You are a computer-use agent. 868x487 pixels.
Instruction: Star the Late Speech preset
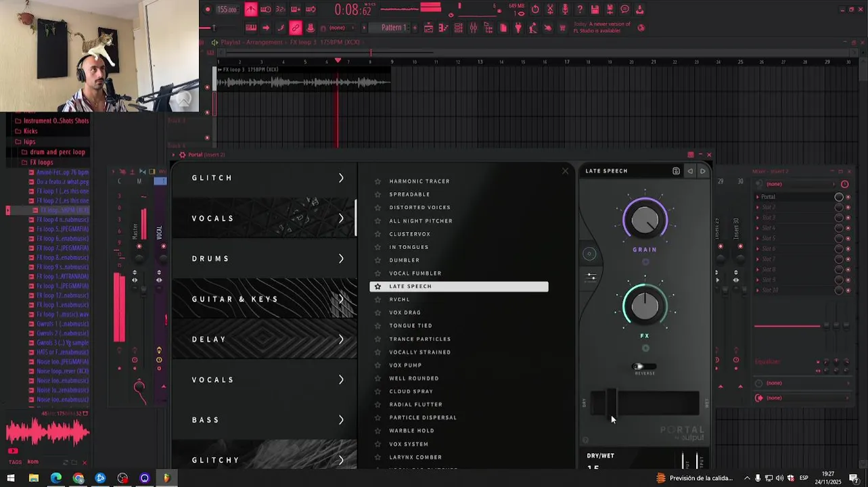[378, 286]
